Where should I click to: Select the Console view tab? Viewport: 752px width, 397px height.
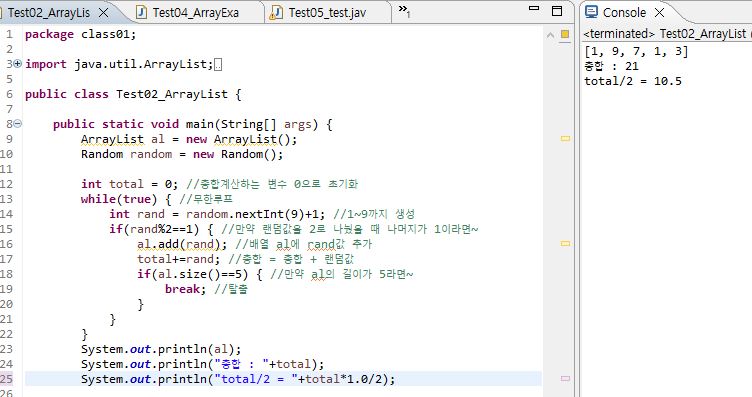point(624,13)
